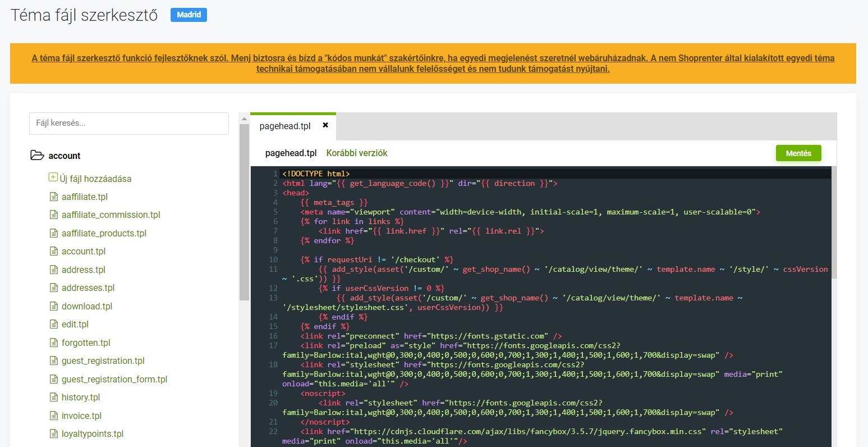
Task: Open guest_registration.tpl file
Action: click(103, 361)
